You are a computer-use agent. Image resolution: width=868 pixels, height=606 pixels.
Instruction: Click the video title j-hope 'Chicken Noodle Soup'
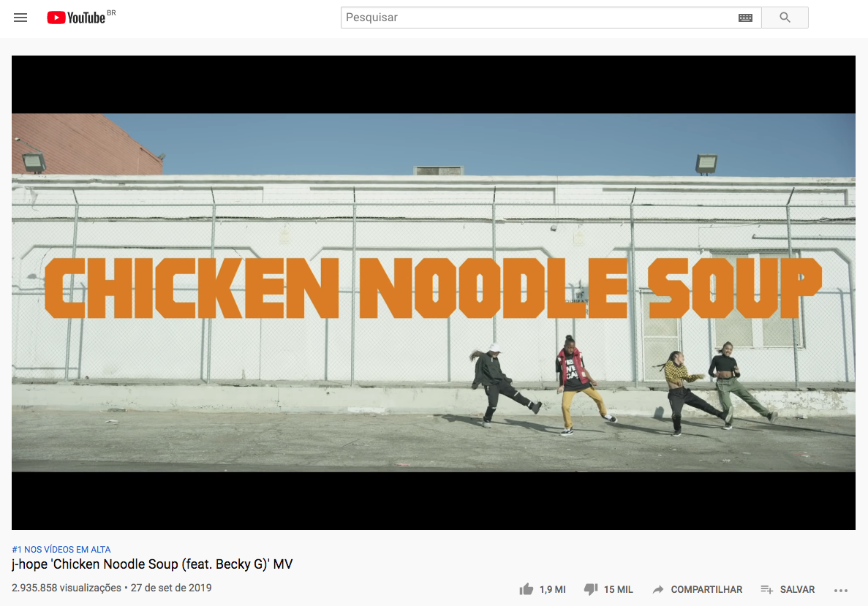152,564
